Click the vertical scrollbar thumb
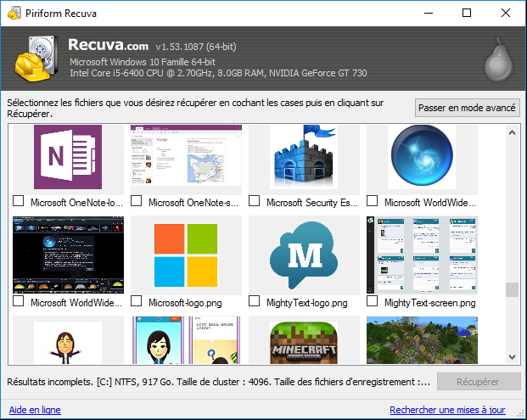This screenshot has height=420, width=527. point(513,290)
